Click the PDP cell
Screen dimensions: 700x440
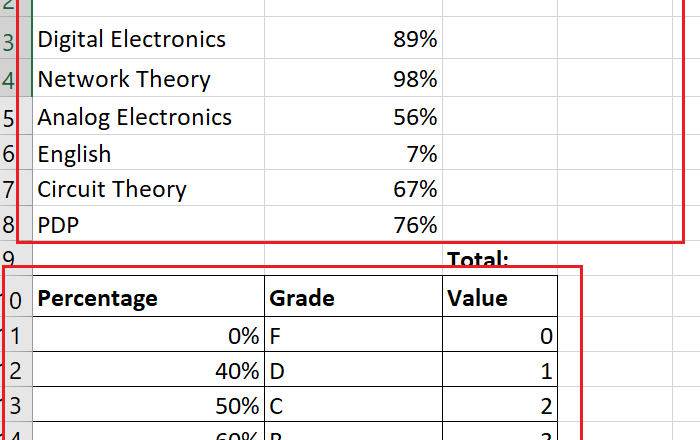click(58, 226)
